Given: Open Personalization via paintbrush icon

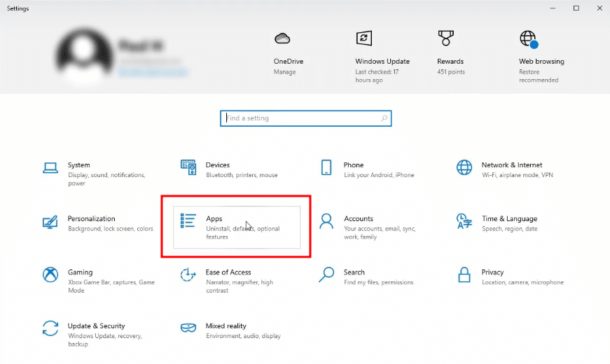Looking at the screenshot, I should pos(50,222).
